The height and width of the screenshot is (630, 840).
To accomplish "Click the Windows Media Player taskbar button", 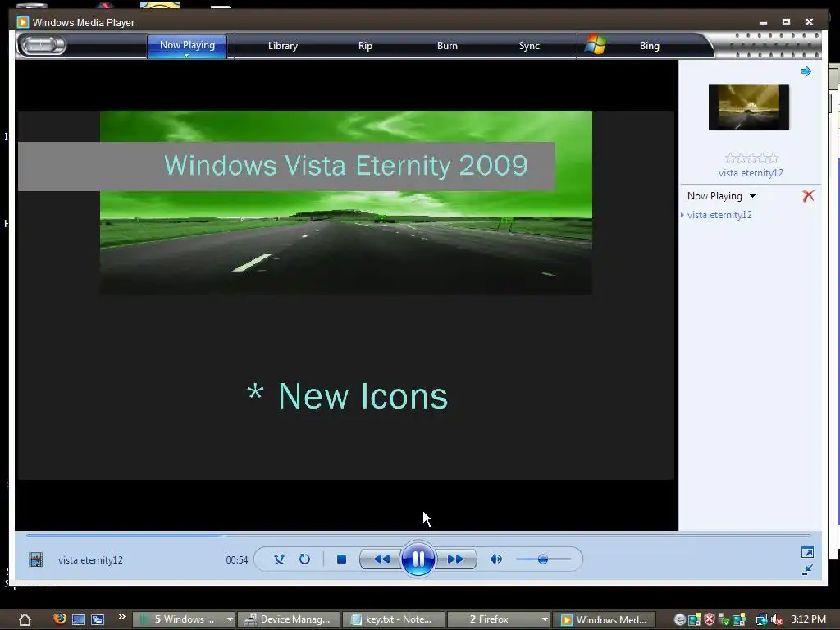I will click(x=605, y=620).
